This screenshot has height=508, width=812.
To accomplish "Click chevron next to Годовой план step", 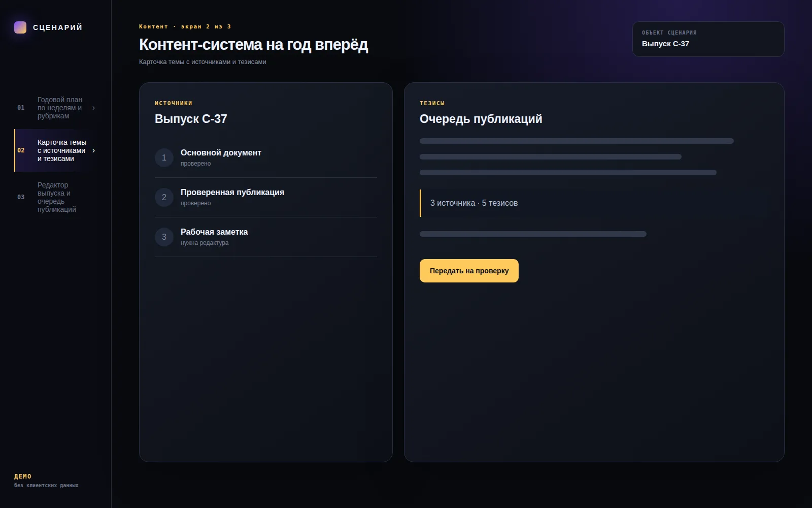I will [93, 108].
